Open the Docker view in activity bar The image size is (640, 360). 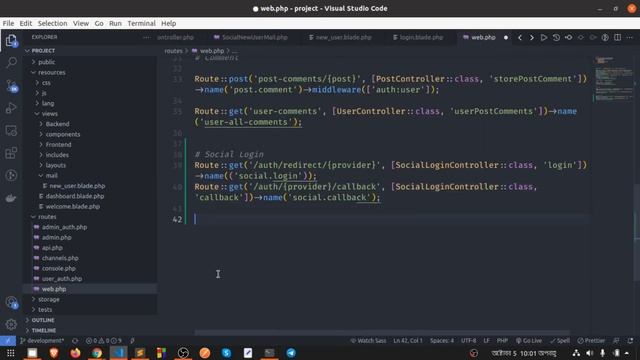pos(11,198)
